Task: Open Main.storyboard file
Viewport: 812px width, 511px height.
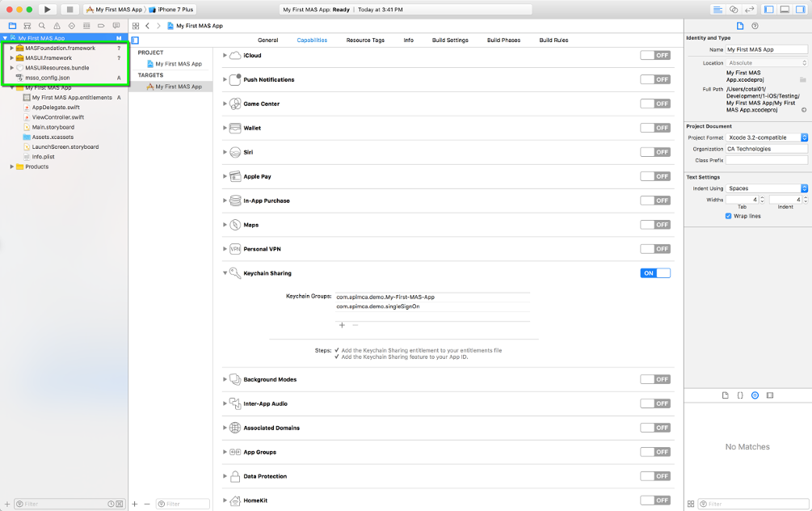Action: click(53, 127)
